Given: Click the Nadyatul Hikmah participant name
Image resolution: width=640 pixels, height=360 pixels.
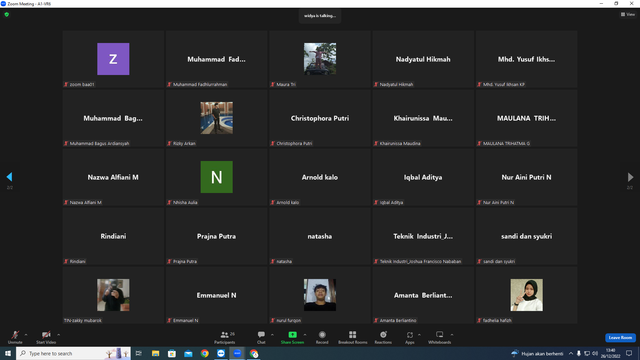Looking at the screenshot, I should coord(423,59).
